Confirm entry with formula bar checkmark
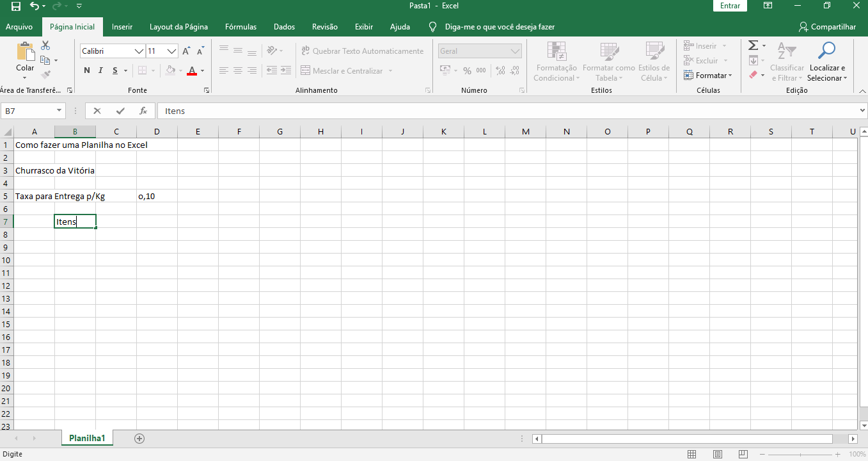Image resolution: width=868 pixels, height=461 pixels. (x=120, y=111)
